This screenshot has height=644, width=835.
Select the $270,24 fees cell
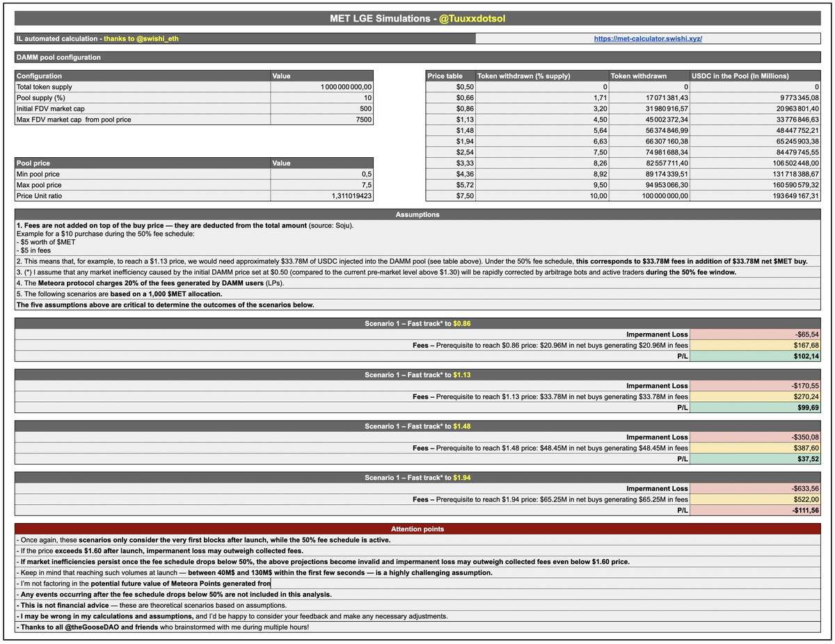[756, 396]
